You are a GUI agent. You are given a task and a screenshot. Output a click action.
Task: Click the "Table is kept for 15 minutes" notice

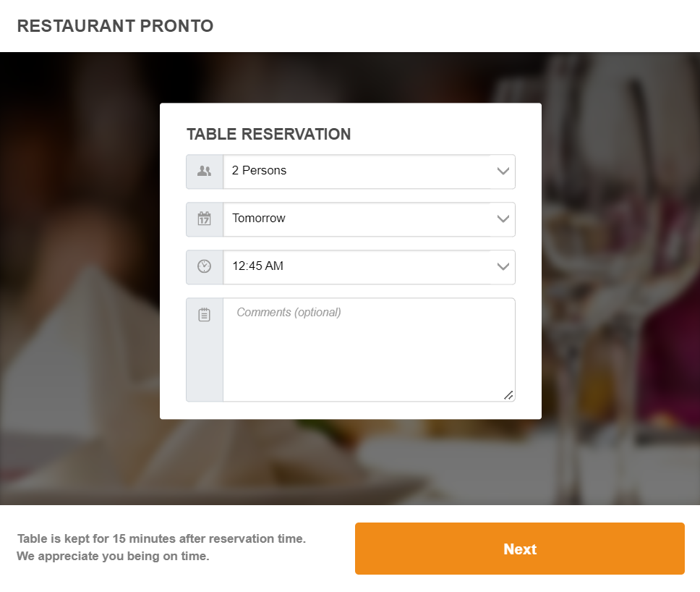click(161, 538)
